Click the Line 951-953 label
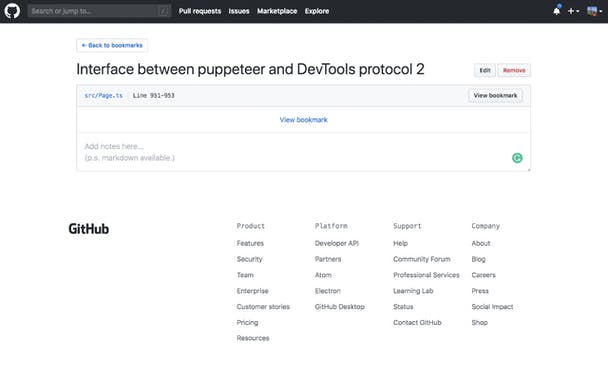The height and width of the screenshot is (380, 608). pos(154,95)
